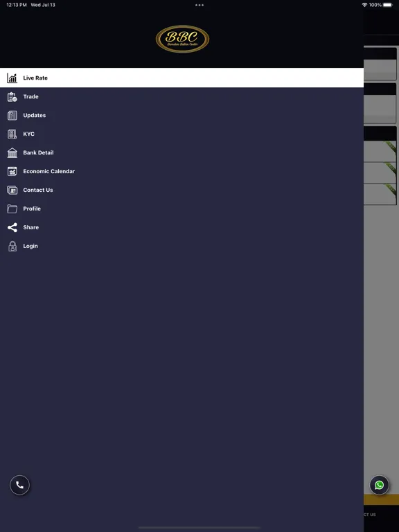399x532 pixels.
Task: Open the Login menu label
Action: 30,246
